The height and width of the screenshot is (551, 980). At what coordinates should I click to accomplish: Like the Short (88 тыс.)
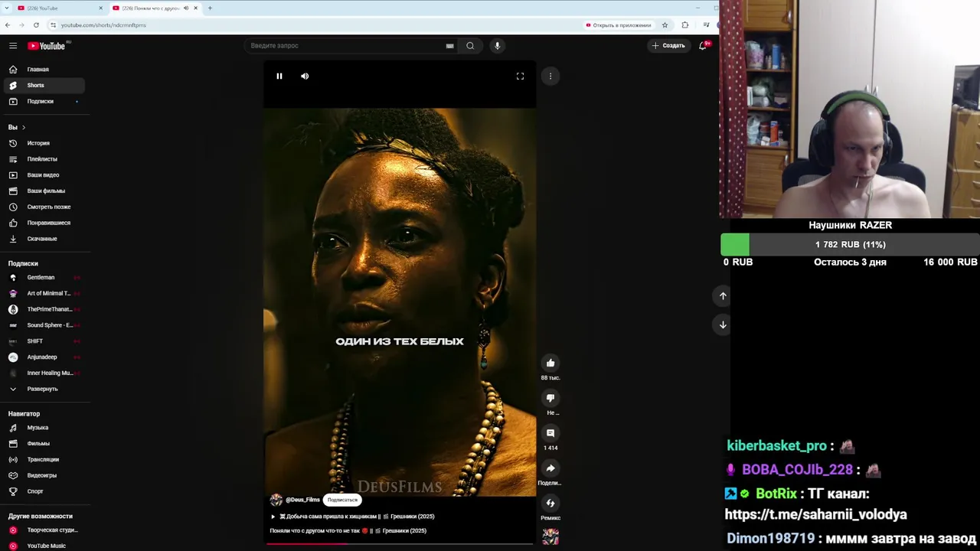(x=550, y=363)
